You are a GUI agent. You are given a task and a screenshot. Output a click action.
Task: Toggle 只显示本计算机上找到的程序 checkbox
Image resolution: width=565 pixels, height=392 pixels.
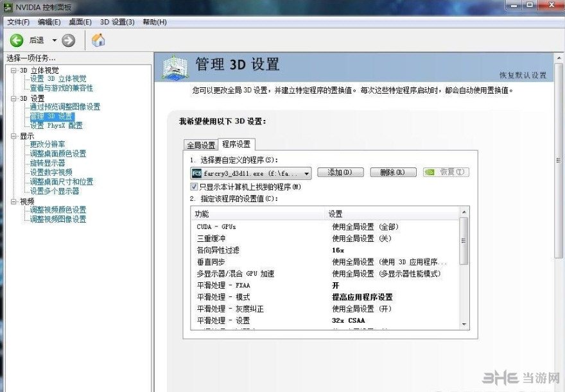[194, 187]
